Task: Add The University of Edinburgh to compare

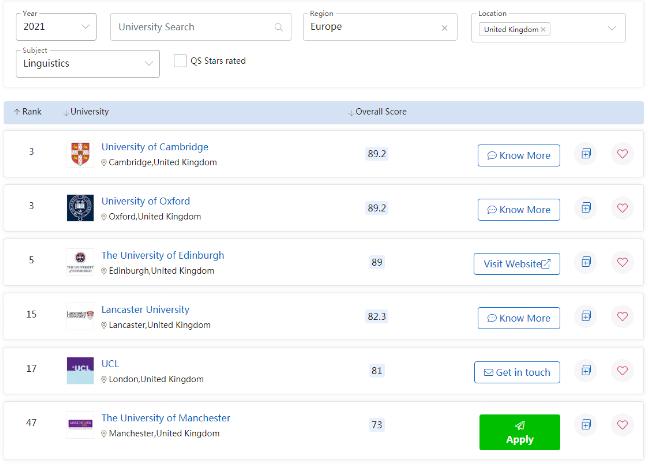Action: click(x=586, y=262)
